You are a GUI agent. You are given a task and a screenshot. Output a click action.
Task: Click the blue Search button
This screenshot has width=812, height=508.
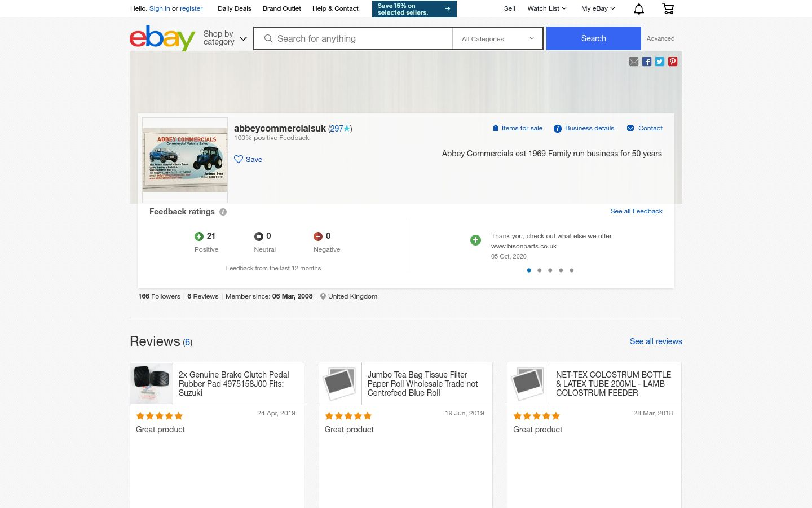pos(594,38)
